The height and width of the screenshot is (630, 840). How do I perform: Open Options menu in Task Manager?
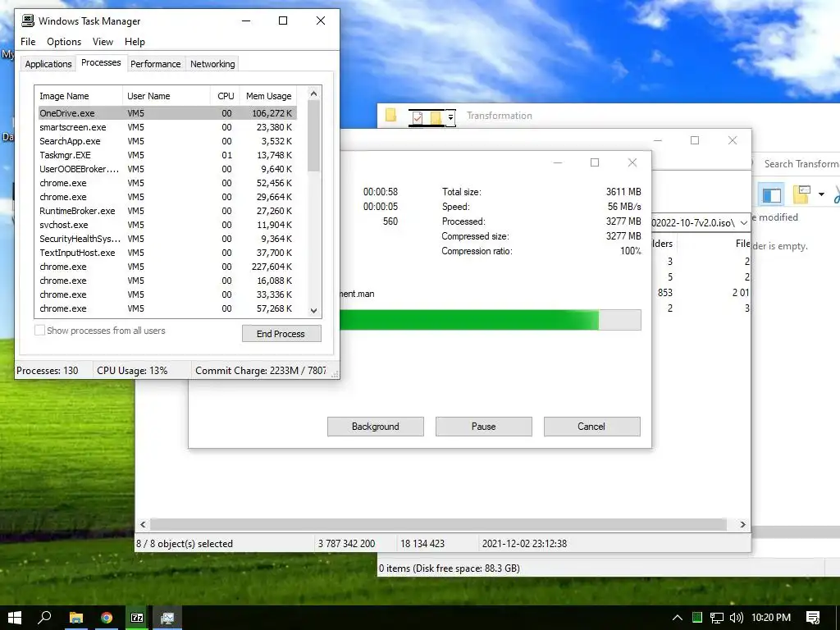coord(64,42)
